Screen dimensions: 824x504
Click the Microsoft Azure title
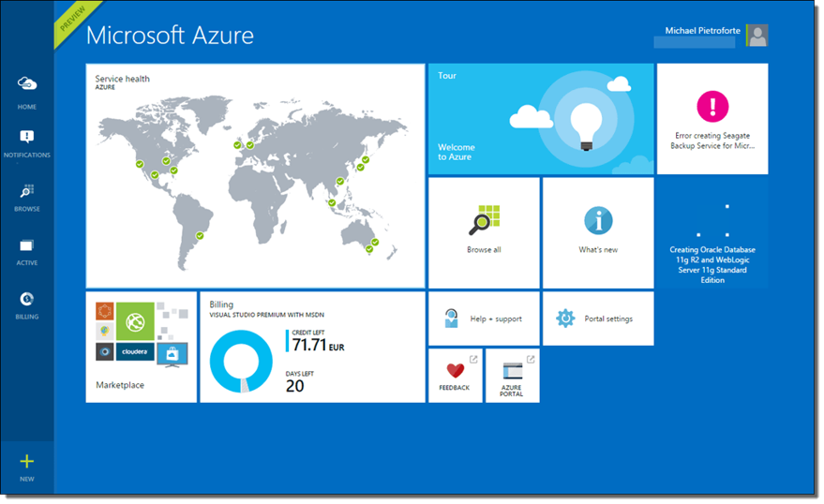coord(170,36)
